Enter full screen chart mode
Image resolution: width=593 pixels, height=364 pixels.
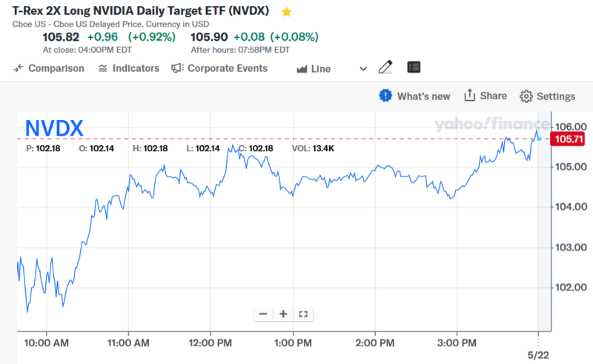pos(302,314)
